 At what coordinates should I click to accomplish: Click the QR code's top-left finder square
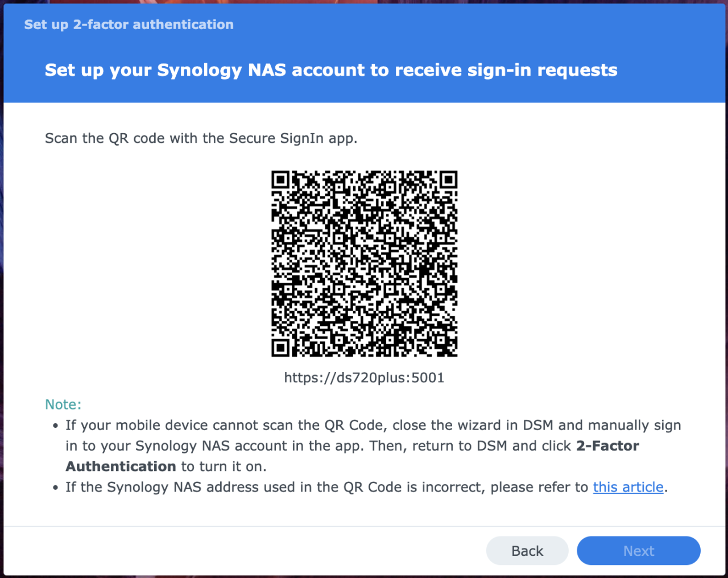[280, 179]
